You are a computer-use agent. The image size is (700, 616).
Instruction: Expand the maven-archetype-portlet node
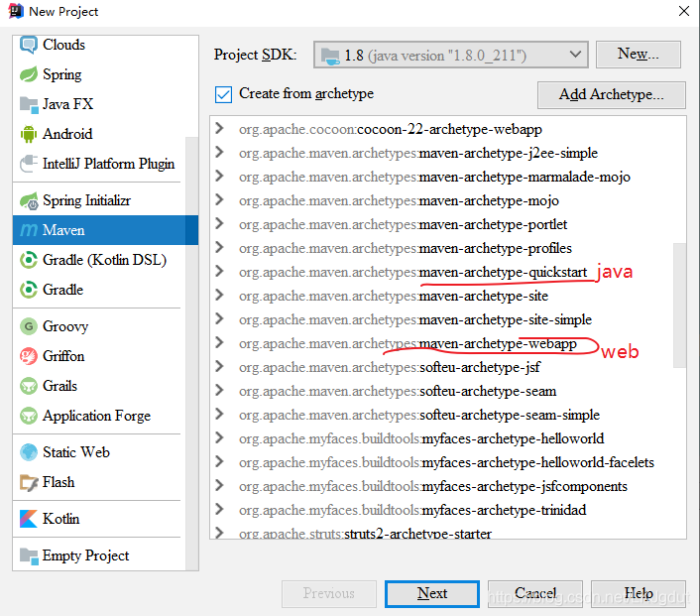[x=219, y=223]
